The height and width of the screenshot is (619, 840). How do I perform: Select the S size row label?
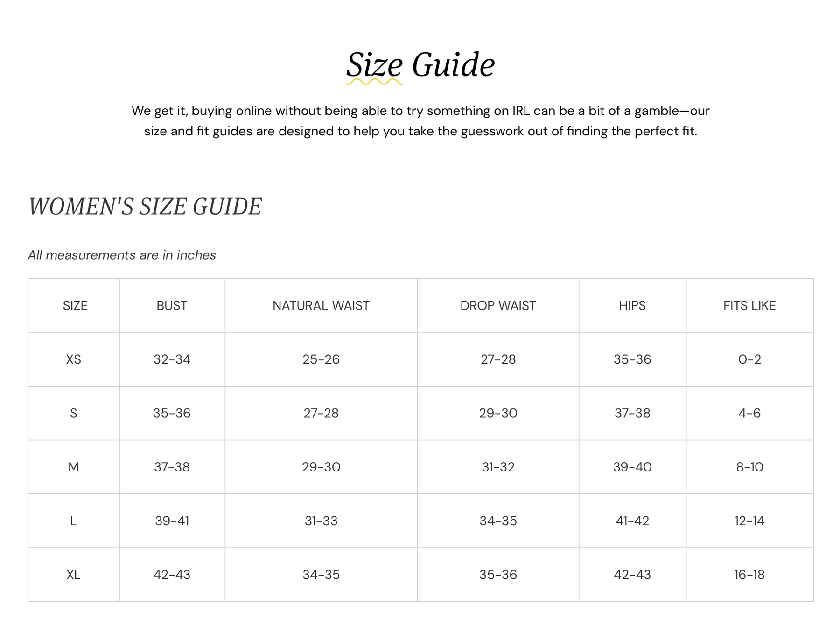coord(74,413)
